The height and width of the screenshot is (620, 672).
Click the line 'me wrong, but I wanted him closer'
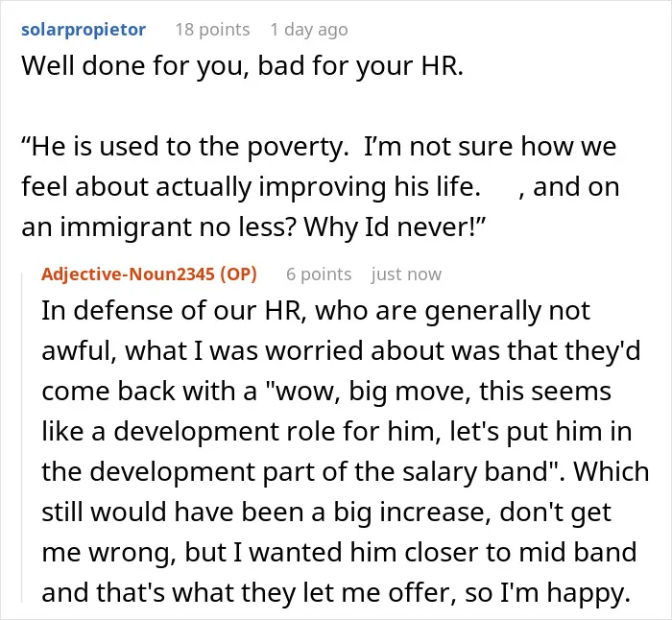point(339,552)
